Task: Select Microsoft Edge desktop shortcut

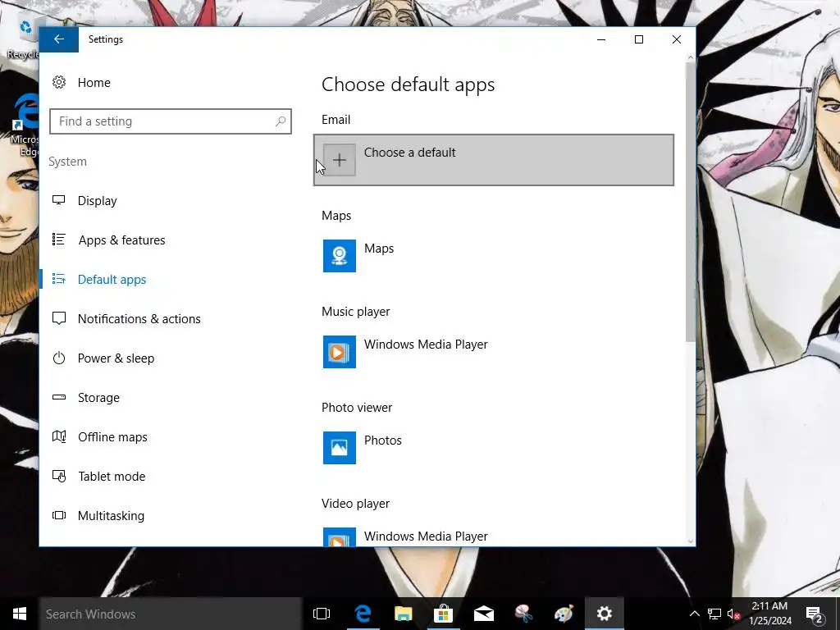Action: point(24,126)
